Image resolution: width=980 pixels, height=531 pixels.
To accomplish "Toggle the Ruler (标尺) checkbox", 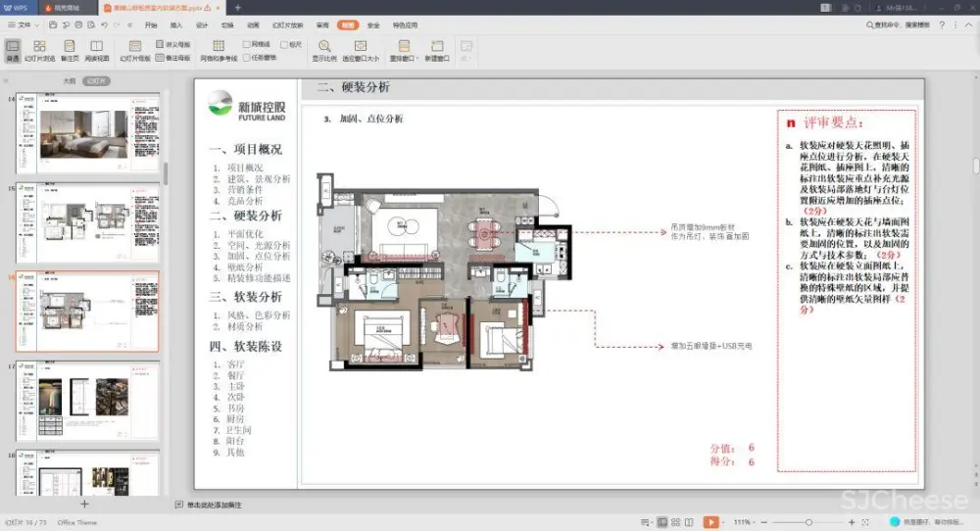I will tap(284, 44).
